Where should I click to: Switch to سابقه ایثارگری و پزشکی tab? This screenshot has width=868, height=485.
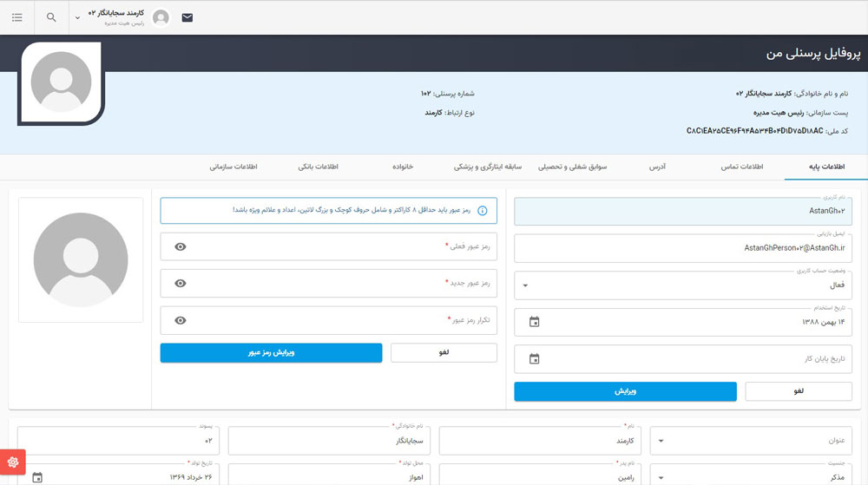(488, 167)
